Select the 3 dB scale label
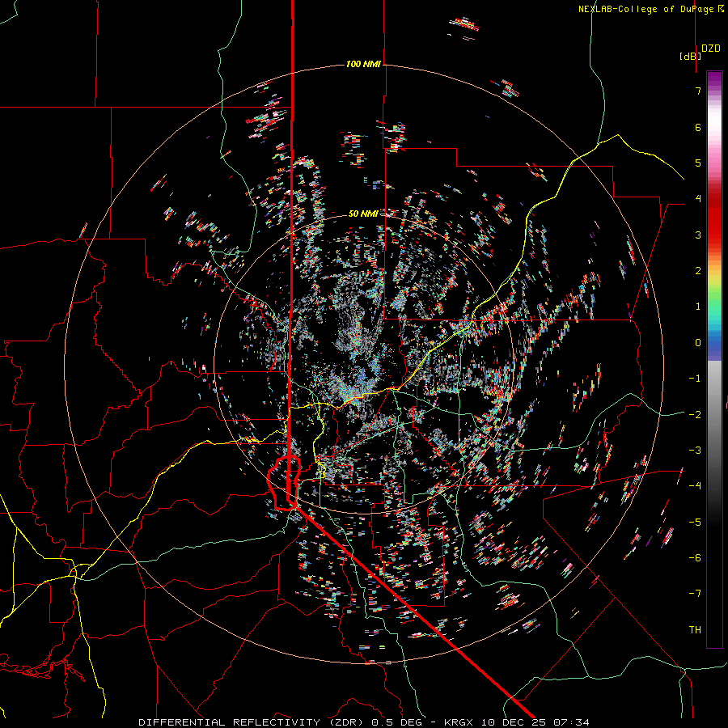The width and height of the screenshot is (728, 728). pyautogui.click(x=698, y=235)
